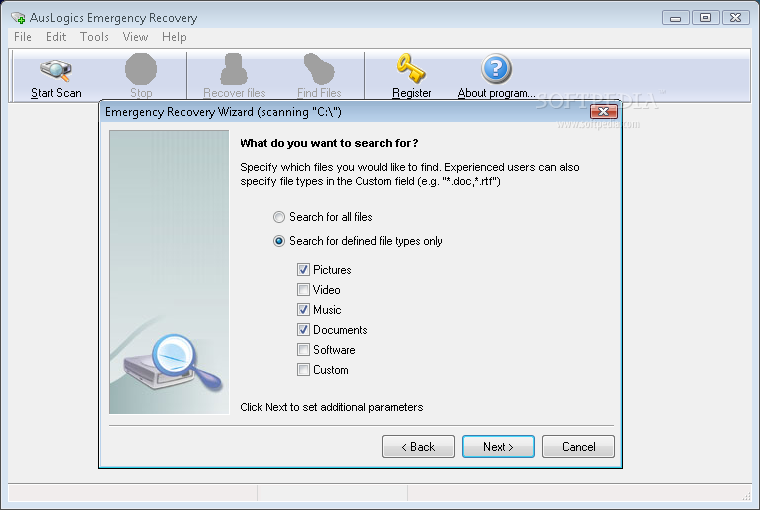The height and width of the screenshot is (510, 760).
Task: Go back with the Back button
Action: click(x=418, y=446)
